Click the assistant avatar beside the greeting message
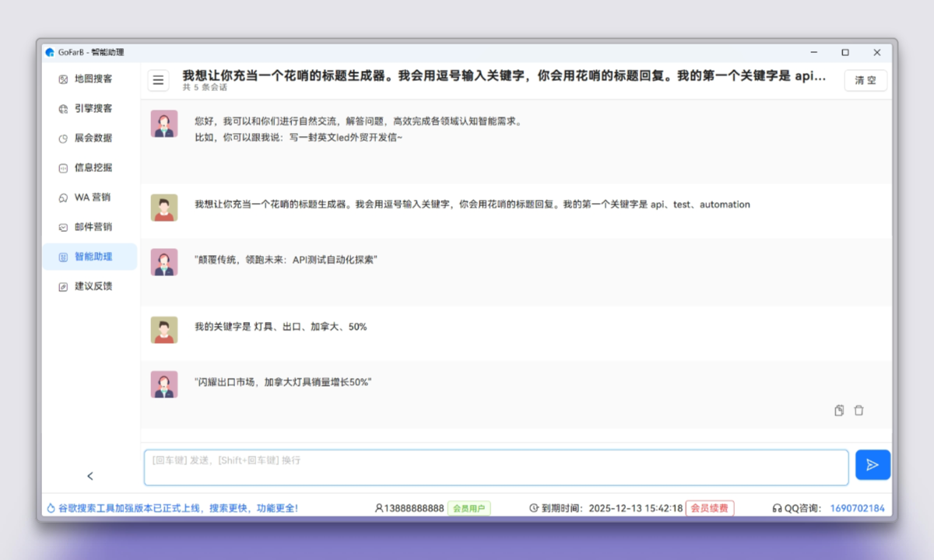934x560 pixels. point(164,124)
